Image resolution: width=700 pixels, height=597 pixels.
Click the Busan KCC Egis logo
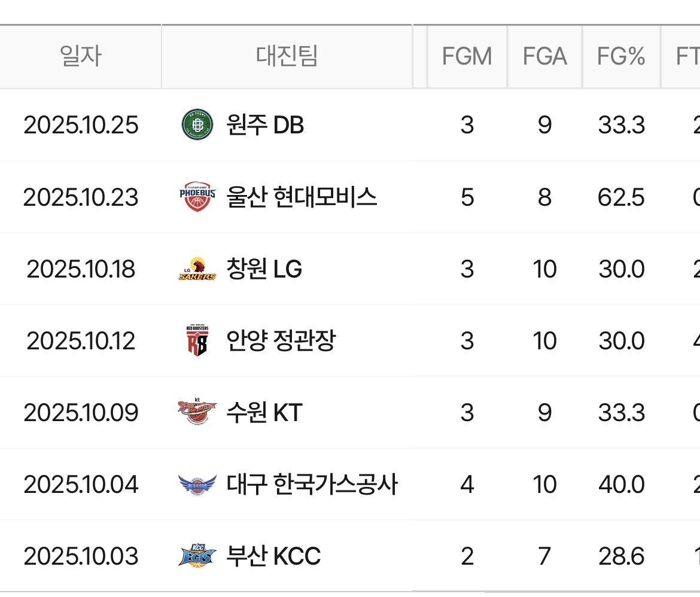pyautogui.click(x=197, y=556)
